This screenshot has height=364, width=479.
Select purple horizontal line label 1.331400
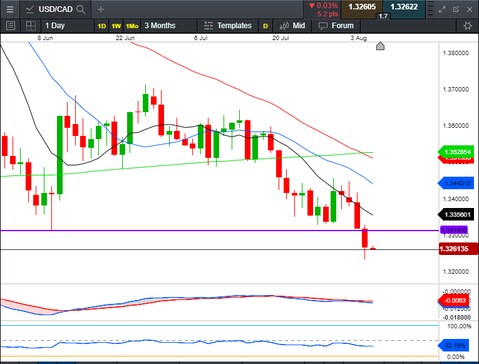point(454,230)
